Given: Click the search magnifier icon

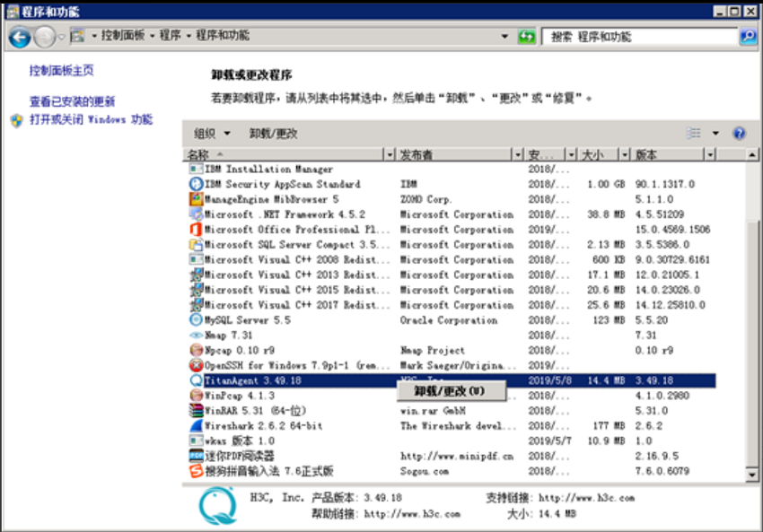Looking at the screenshot, I should pos(748,37).
